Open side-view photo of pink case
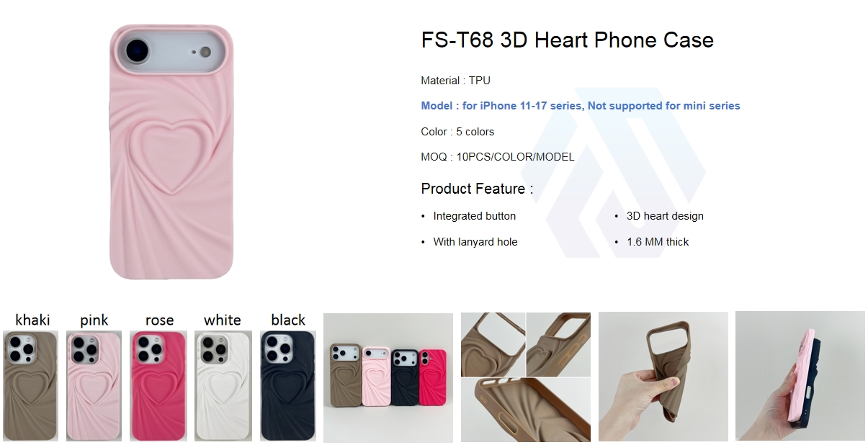The width and height of the screenshot is (868, 445). tap(800, 376)
